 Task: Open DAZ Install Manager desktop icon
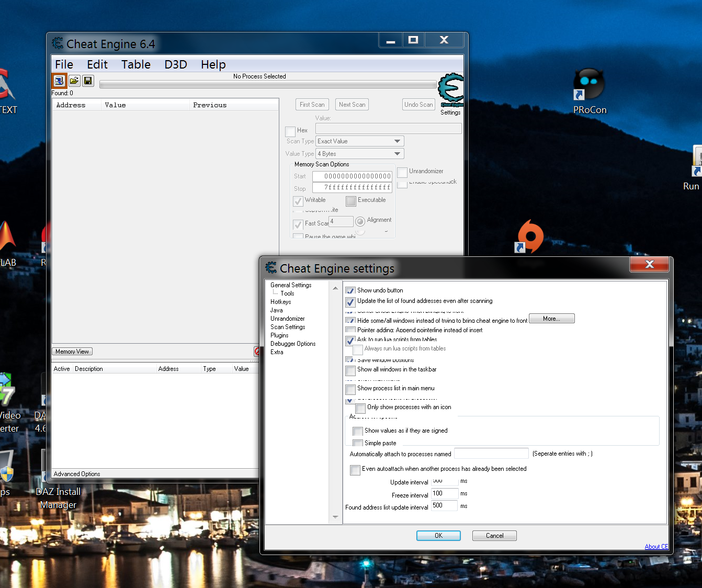click(58, 498)
